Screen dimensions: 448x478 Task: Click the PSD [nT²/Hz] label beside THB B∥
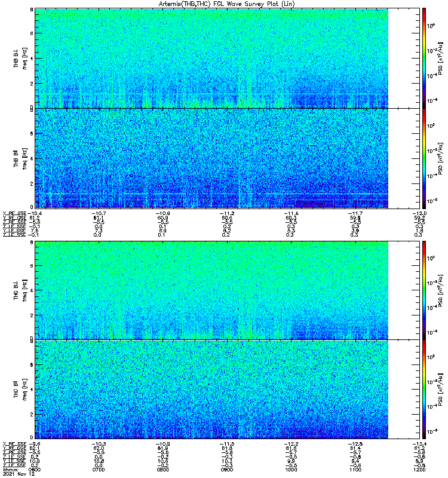441,158
